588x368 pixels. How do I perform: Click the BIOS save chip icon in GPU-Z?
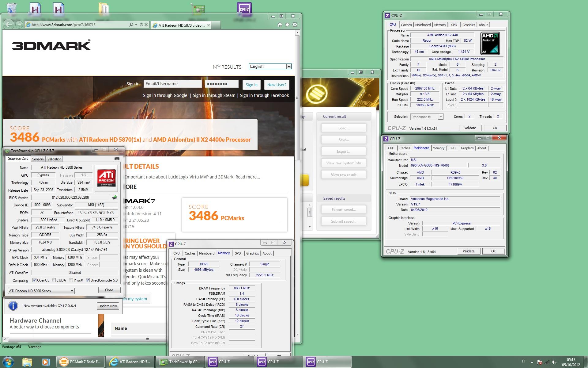(115, 197)
